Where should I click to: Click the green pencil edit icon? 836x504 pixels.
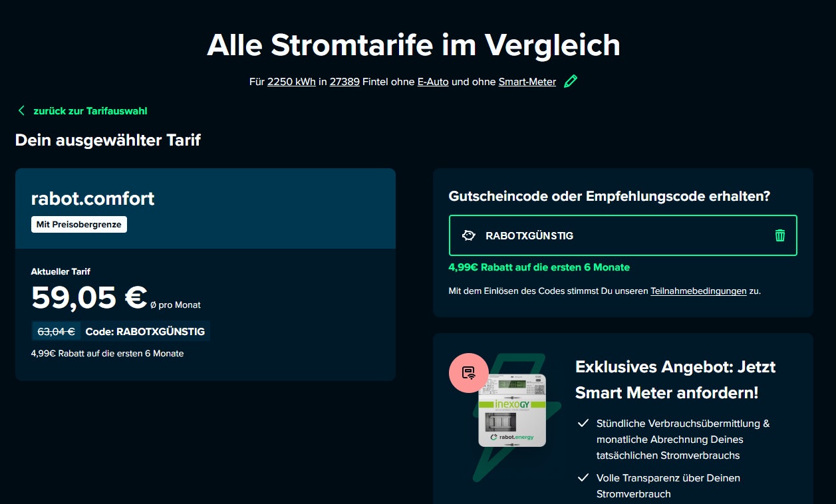tap(570, 82)
